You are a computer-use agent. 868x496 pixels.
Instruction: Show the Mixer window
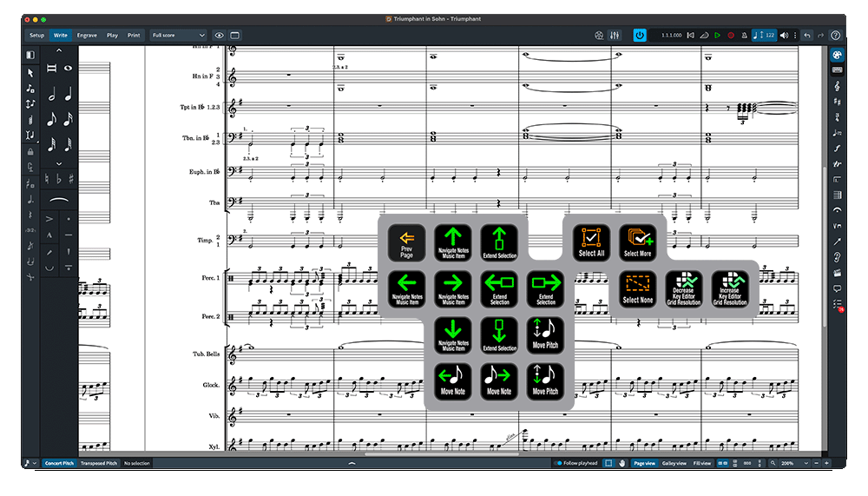615,35
